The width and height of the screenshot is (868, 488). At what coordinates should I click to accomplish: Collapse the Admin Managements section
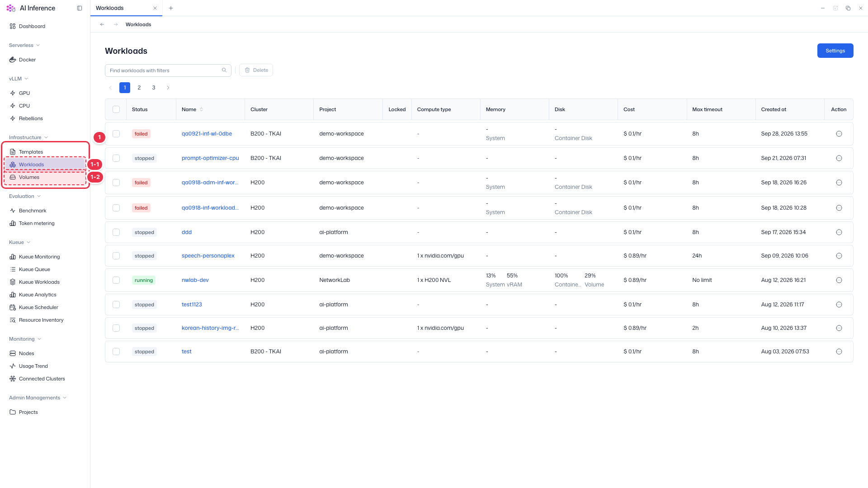pyautogui.click(x=38, y=398)
